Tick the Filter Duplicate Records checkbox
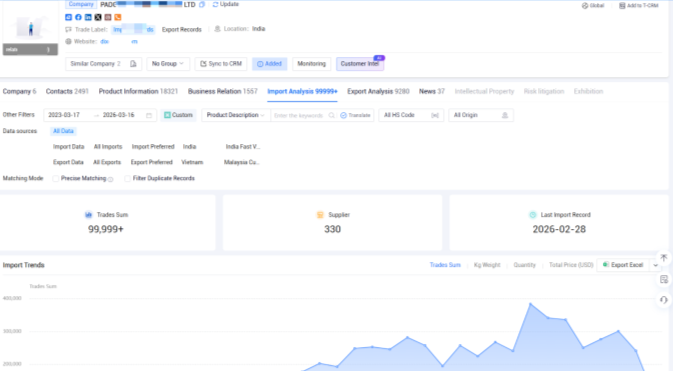This screenshot has width=673, height=371. pos(127,178)
